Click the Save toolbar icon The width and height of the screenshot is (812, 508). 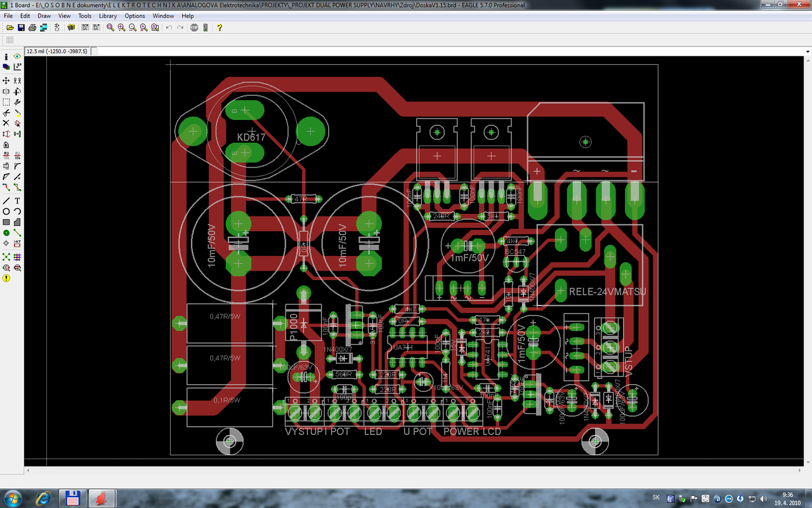22,27
